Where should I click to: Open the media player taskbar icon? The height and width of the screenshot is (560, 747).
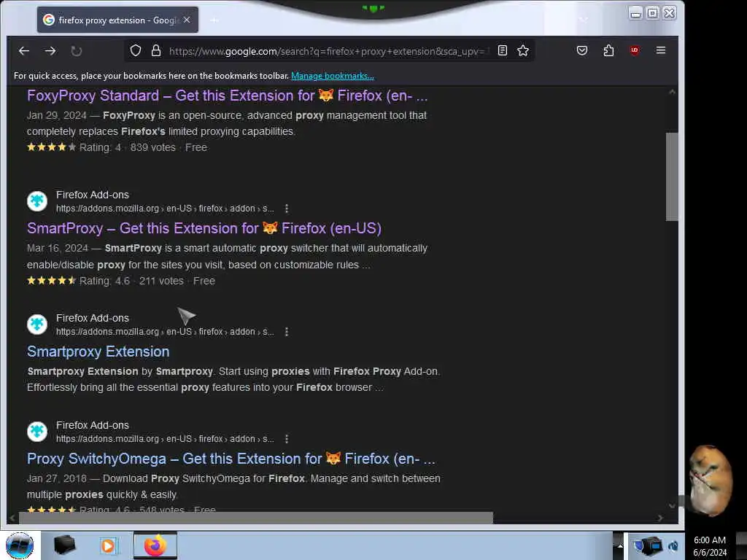point(108,545)
